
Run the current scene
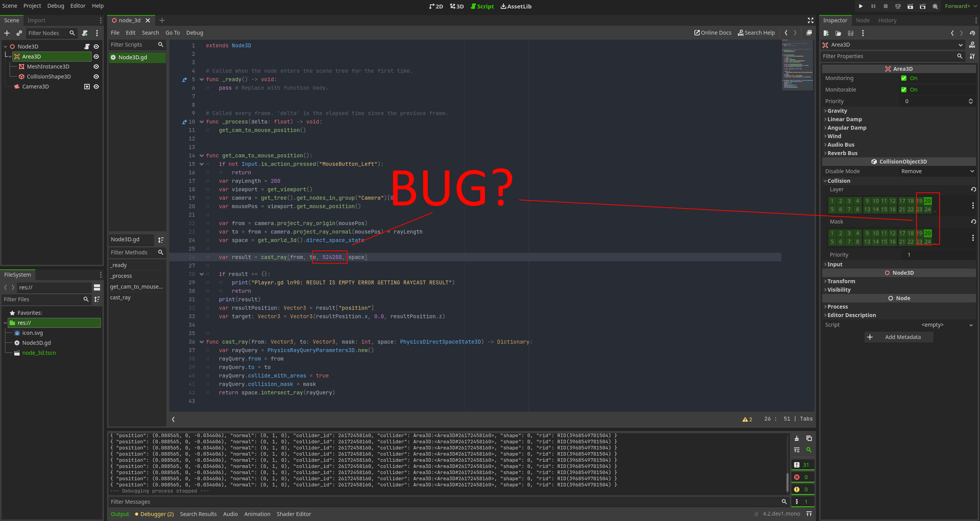(910, 6)
